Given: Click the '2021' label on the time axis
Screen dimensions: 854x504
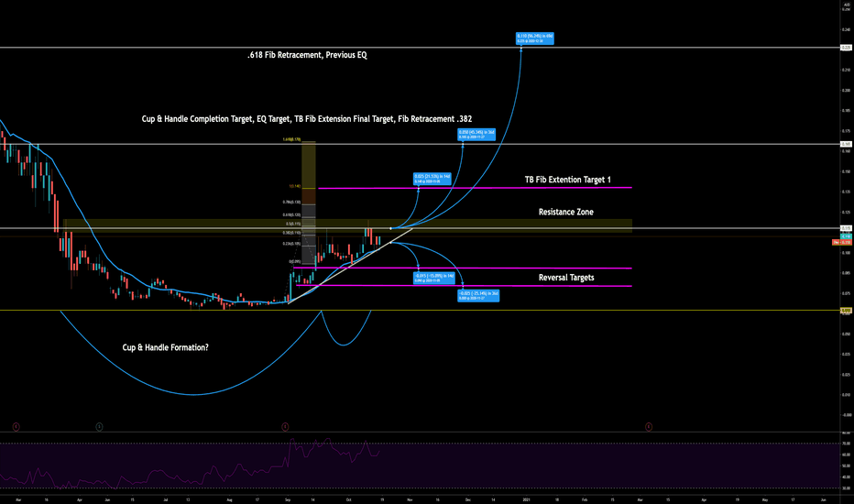Looking at the screenshot, I should [x=526, y=499].
